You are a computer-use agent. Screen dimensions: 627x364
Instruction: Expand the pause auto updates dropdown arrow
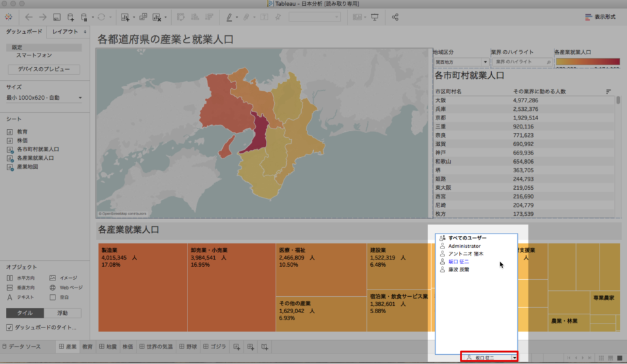point(92,17)
